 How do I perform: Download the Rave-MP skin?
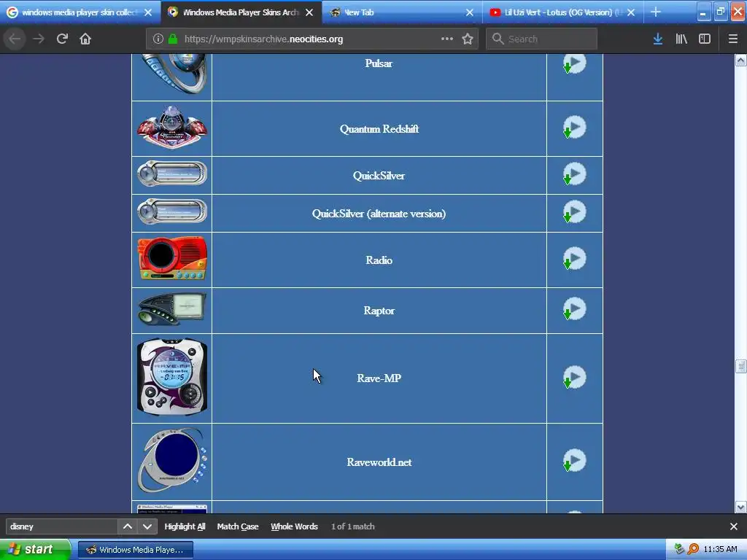pos(575,377)
